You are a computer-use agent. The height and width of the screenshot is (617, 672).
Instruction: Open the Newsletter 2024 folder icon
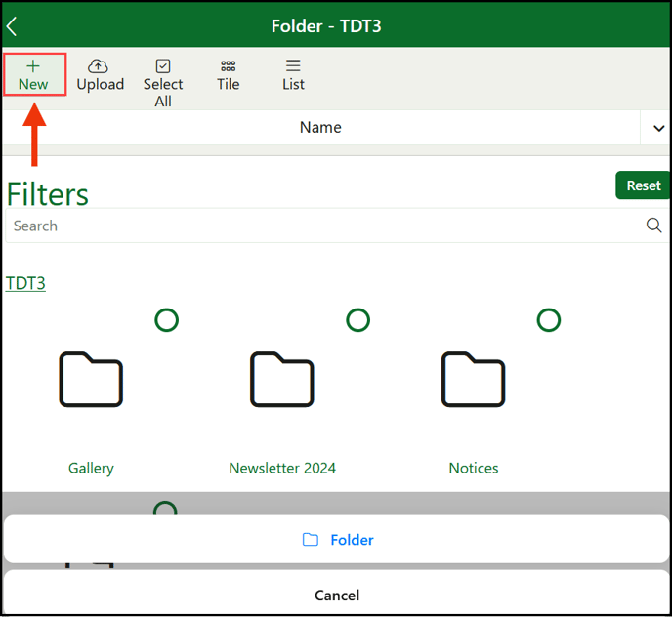(282, 379)
